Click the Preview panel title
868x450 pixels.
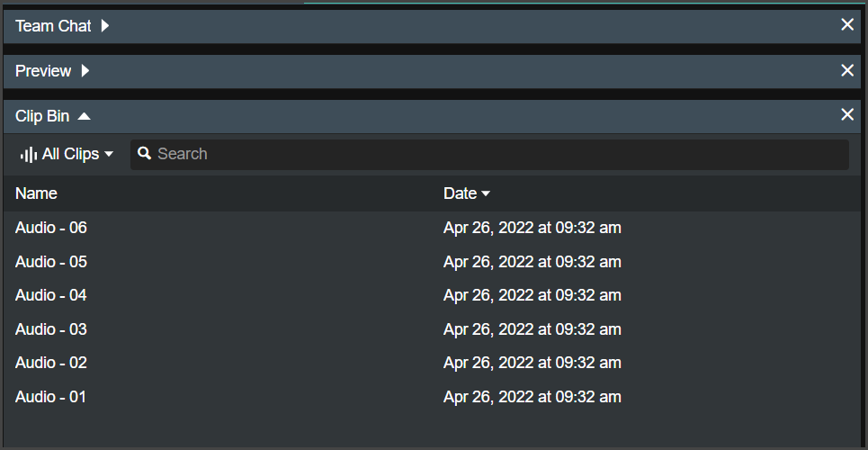43,71
